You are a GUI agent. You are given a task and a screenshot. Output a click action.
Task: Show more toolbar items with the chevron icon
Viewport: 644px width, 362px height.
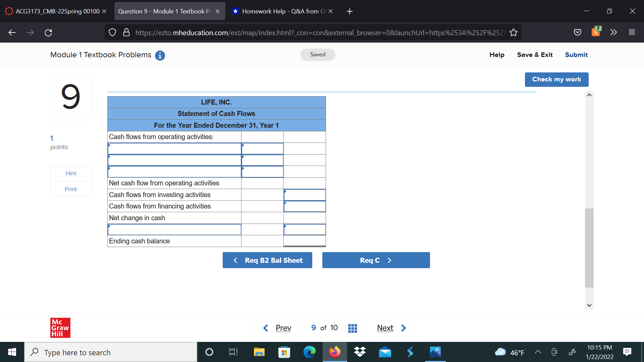[x=614, y=32]
